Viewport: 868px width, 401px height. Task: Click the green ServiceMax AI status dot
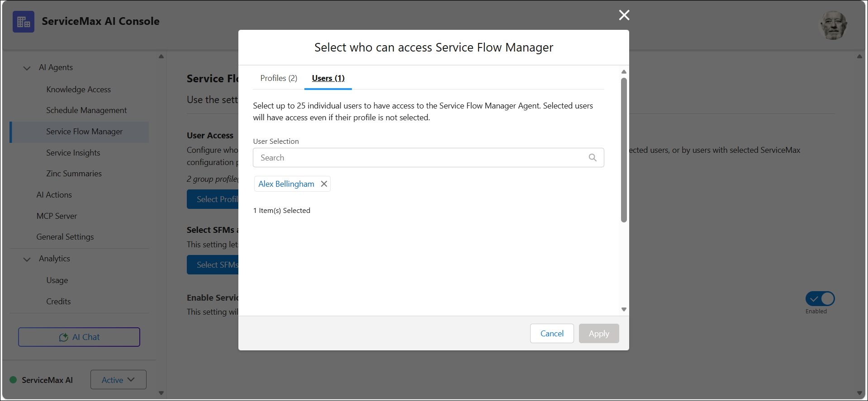(x=13, y=380)
